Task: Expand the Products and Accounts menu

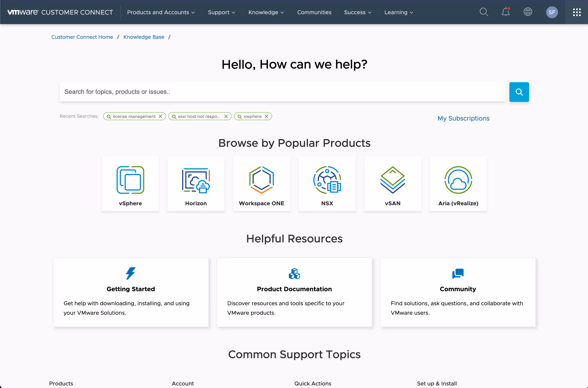Action: click(x=161, y=12)
